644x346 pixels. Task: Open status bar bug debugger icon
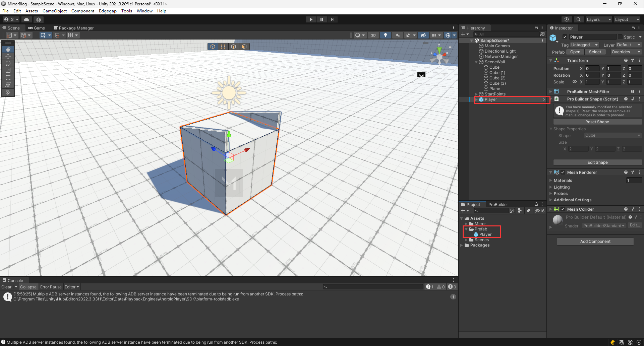(612, 342)
